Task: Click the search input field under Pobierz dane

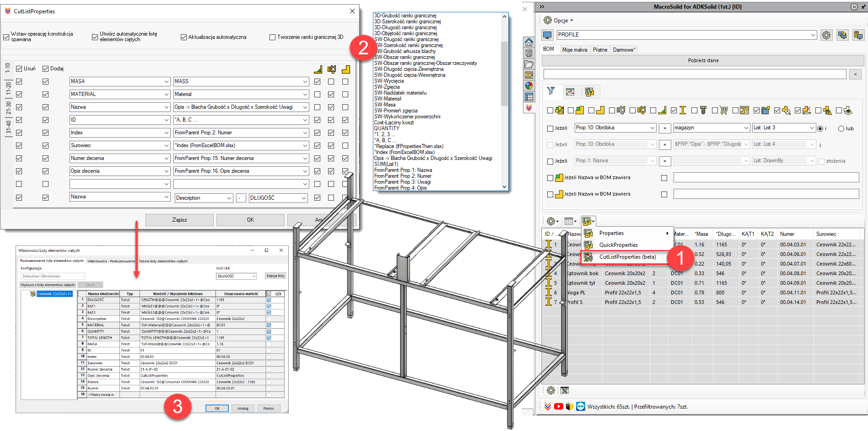Action: point(695,74)
